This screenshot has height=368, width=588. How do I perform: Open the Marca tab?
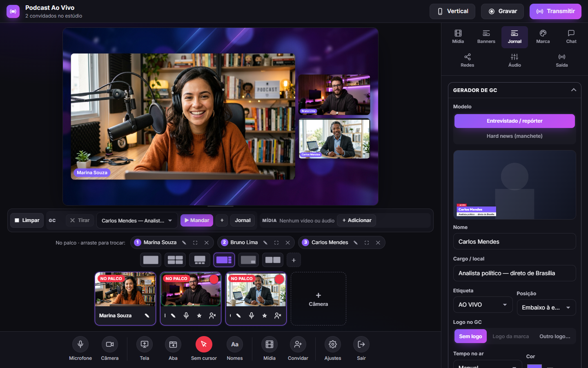(x=543, y=37)
